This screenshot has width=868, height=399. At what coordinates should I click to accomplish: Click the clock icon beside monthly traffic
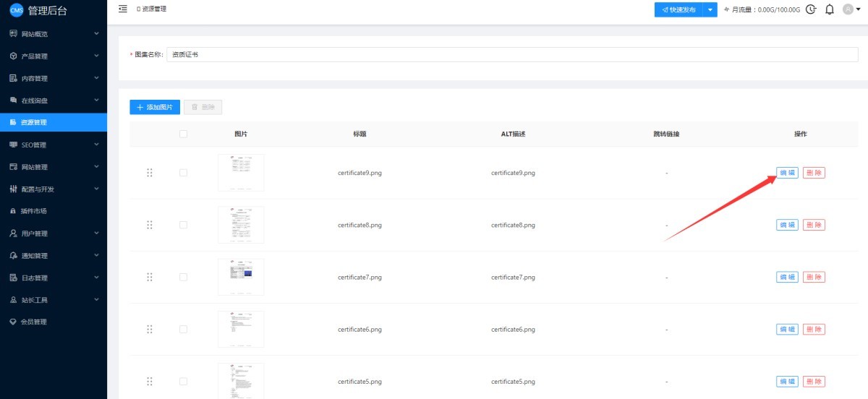pos(811,9)
